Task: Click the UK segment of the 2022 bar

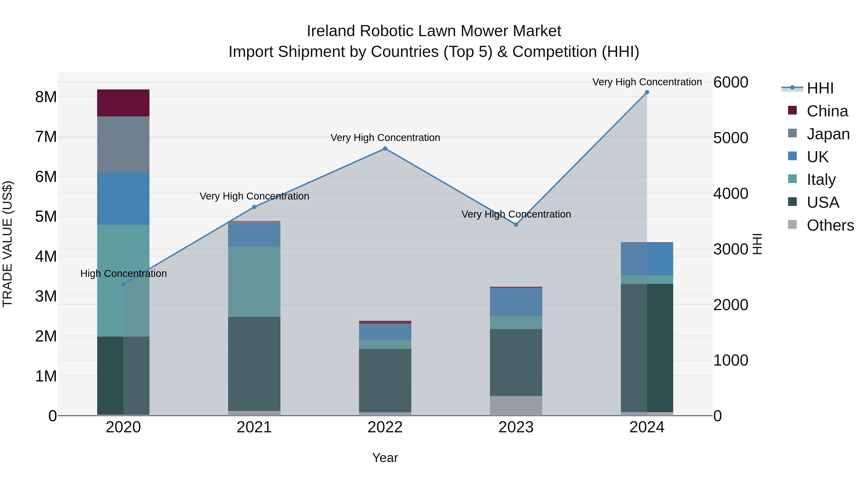Action: (x=385, y=332)
